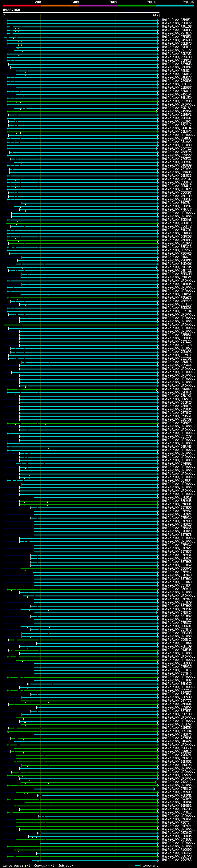Open the UniRef100_Q90YS3 hit label
This screenshot has height=868, width=197.
[177, 860]
